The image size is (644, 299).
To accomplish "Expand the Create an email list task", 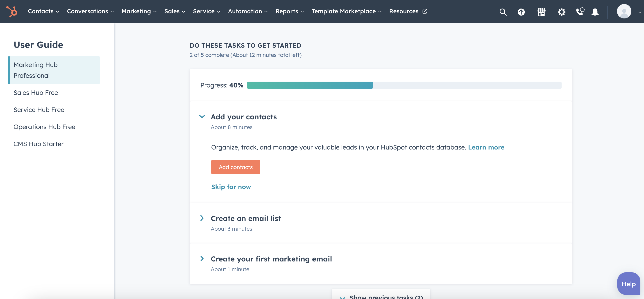I will [202, 218].
